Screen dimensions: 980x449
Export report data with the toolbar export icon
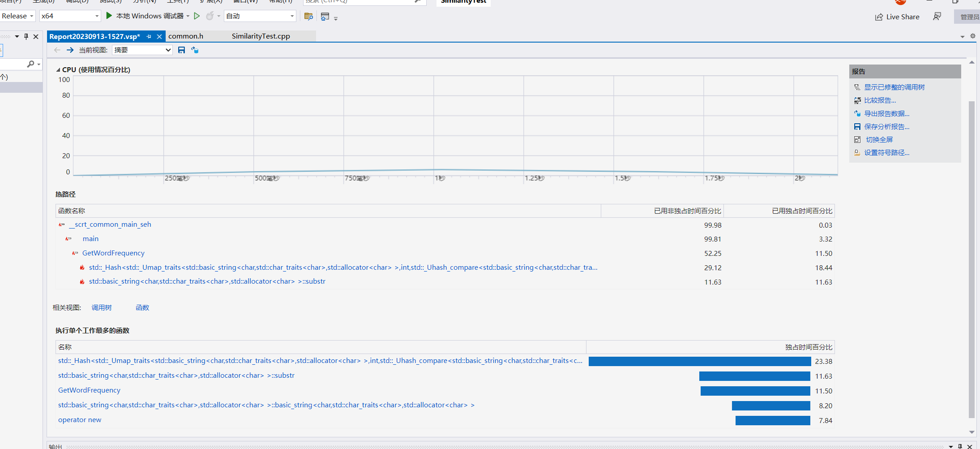(195, 50)
